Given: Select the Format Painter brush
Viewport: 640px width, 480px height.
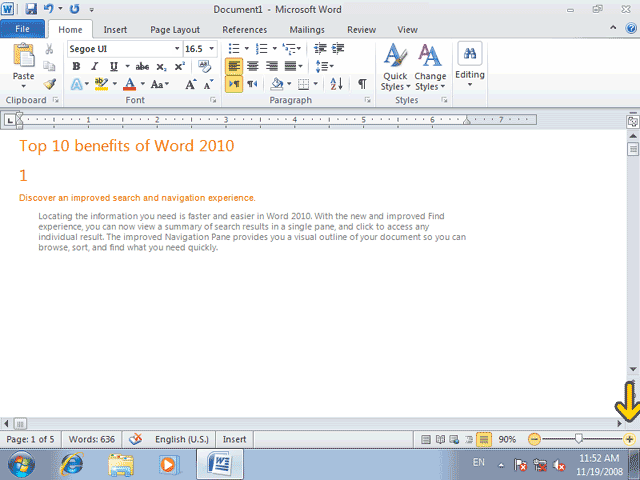Looking at the screenshot, I should coord(49,84).
